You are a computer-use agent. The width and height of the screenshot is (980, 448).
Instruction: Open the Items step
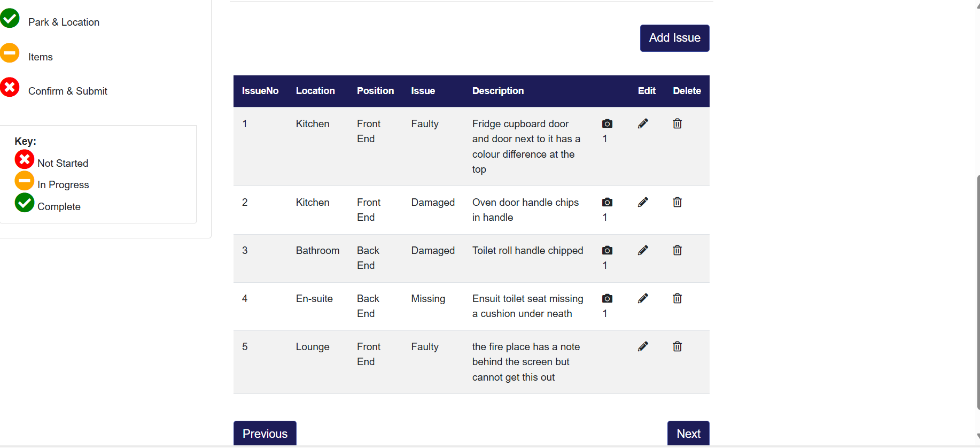[x=41, y=57]
